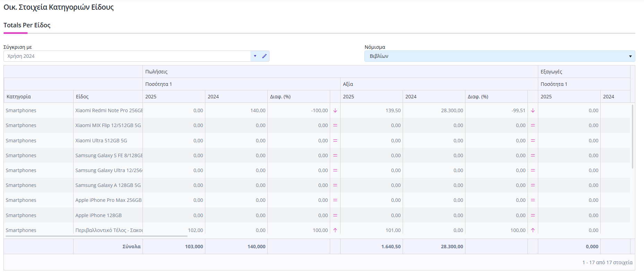Open the Νόμισμα Βιβλίων dropdown
This screenshot has width=644, height=277.
[x=499, y=56]
